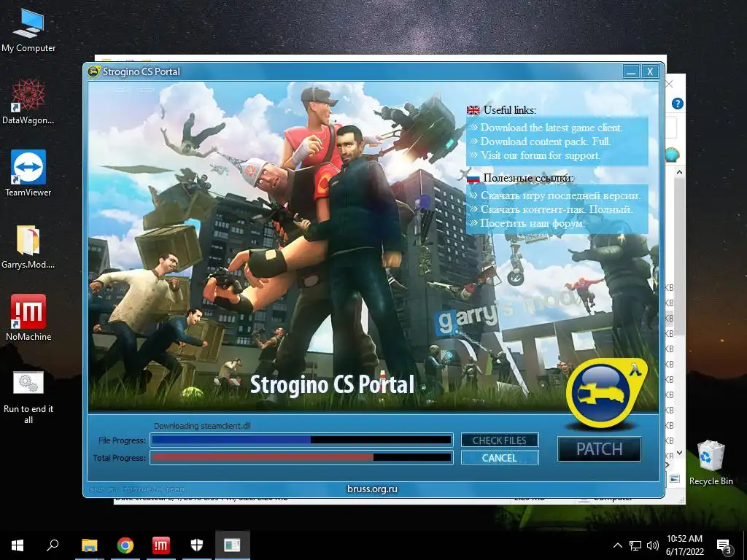Open the volume tray icon
747x560 pixels.
coord(653,545)
